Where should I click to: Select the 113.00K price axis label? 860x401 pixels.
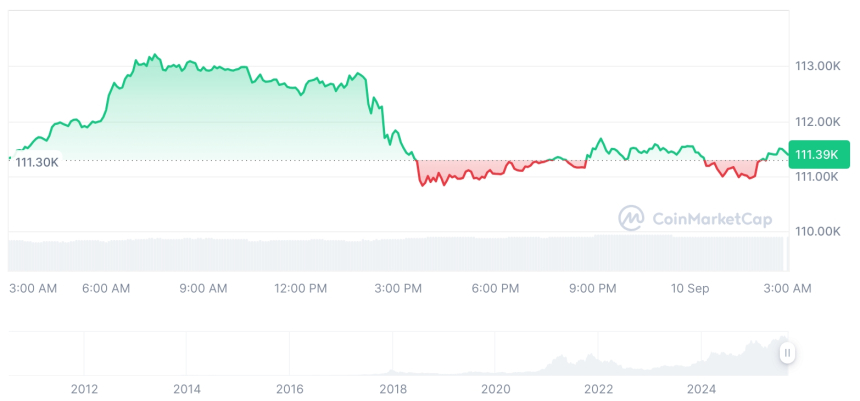[x=817, y=66]
